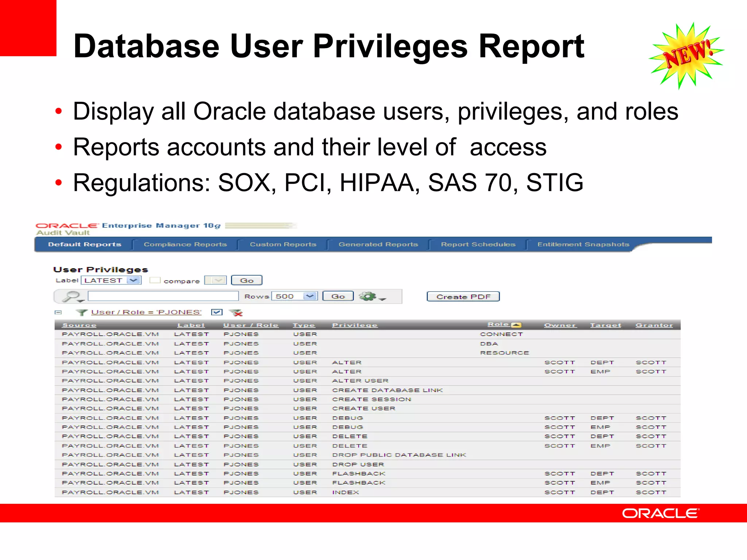The height and width of the screenshot is (560, 747).
Task: Toggle the PJONES filter enabled checkbox
Action: click(x=217, y=312)
